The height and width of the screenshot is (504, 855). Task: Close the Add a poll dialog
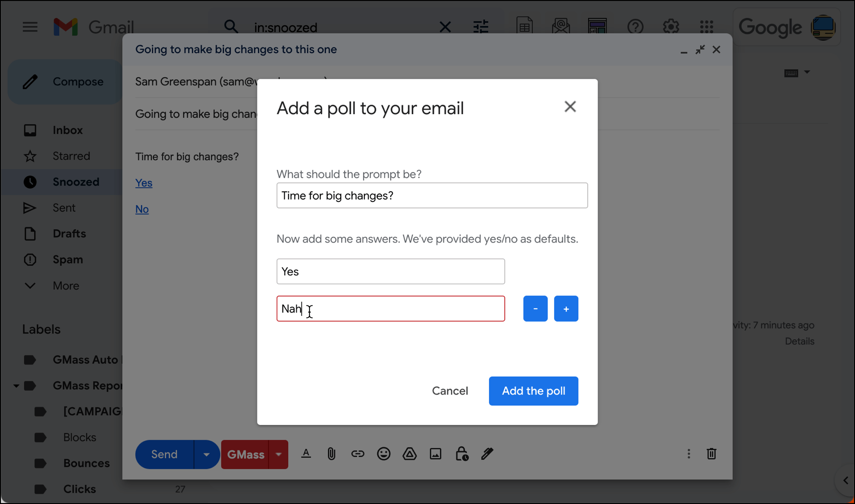(570, 107)
